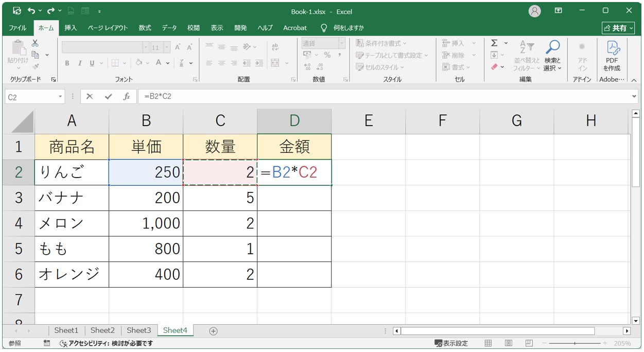Click the Percent Style icon
This screenshot has height=352, width=644.
click(x=327, y=55)
